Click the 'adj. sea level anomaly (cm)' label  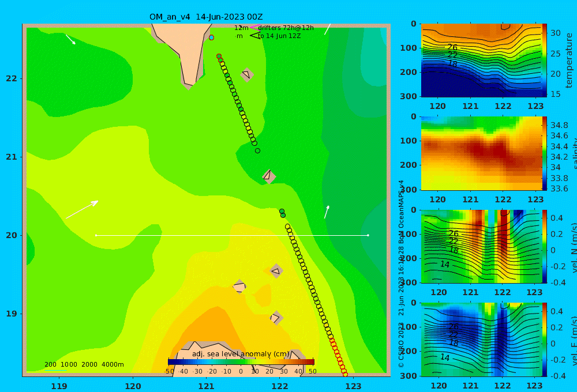point(241,354)
